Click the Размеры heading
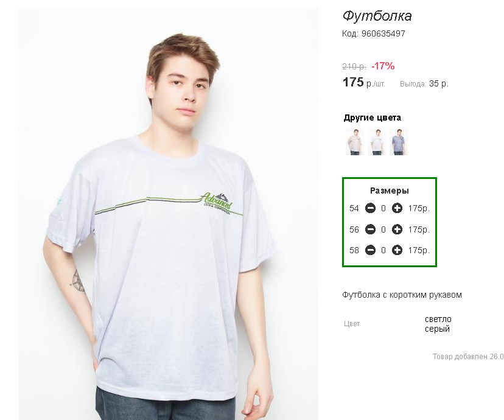 pos(390,191)
